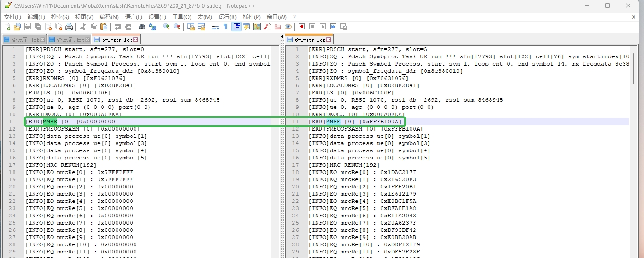Viewport: 644px width, 258px height.
Task: Open the 插件(P) menu
Action: [252, 17]
